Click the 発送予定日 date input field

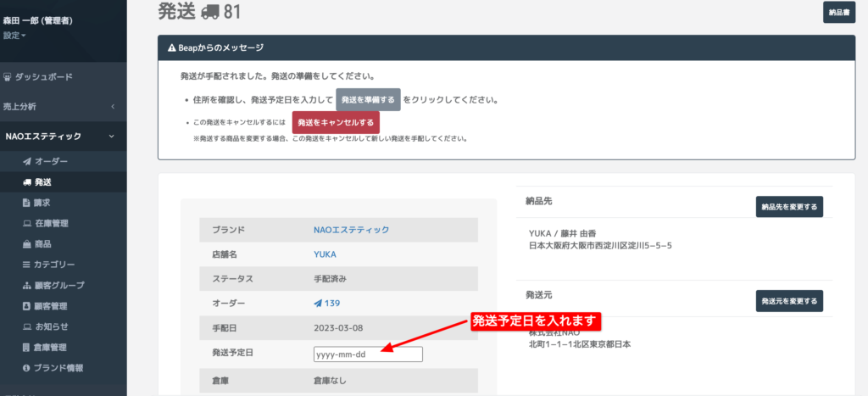368,354
